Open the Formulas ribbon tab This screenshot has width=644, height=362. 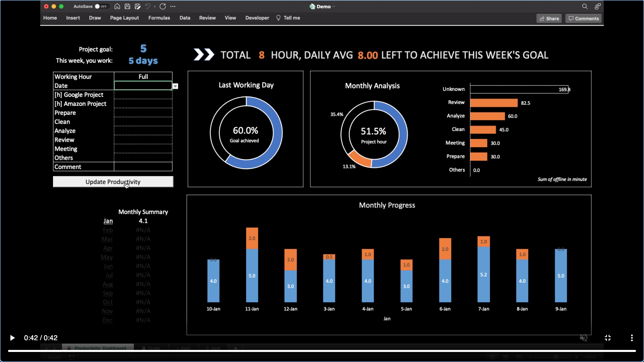point(159,18)
